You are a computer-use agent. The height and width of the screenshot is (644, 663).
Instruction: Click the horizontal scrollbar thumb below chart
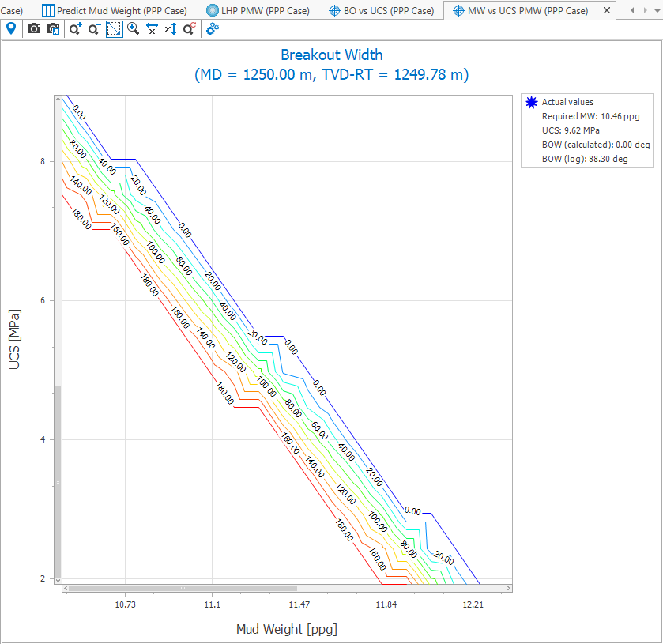(x=183, y=588)
